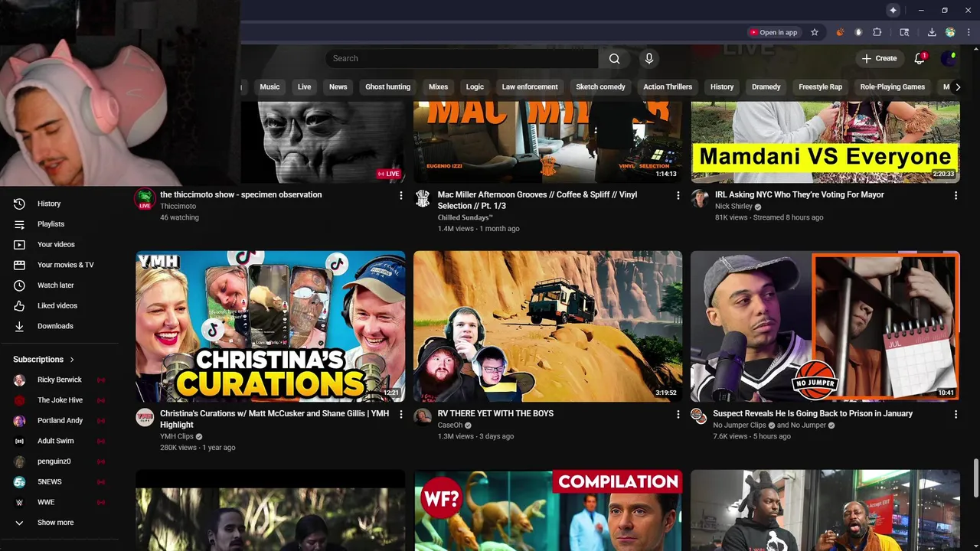Play RV THERE YET WITH THE BOYS thumbnail

pos(547,326)
